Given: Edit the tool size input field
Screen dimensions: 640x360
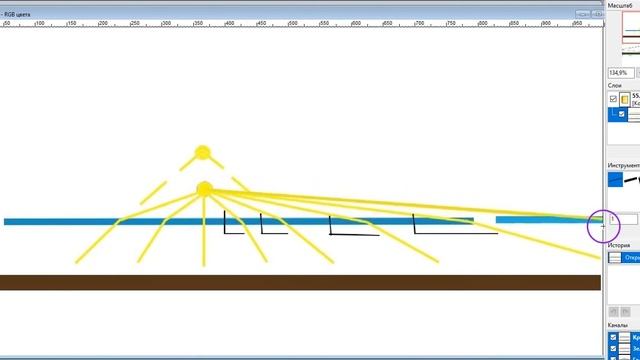Looking at the screenshot, I should (x=623, y=219).
